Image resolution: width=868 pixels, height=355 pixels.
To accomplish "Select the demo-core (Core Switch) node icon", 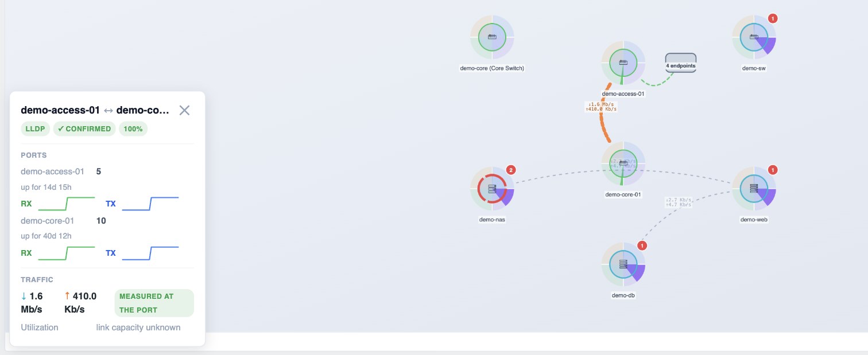I will click(x=492, y=37).
